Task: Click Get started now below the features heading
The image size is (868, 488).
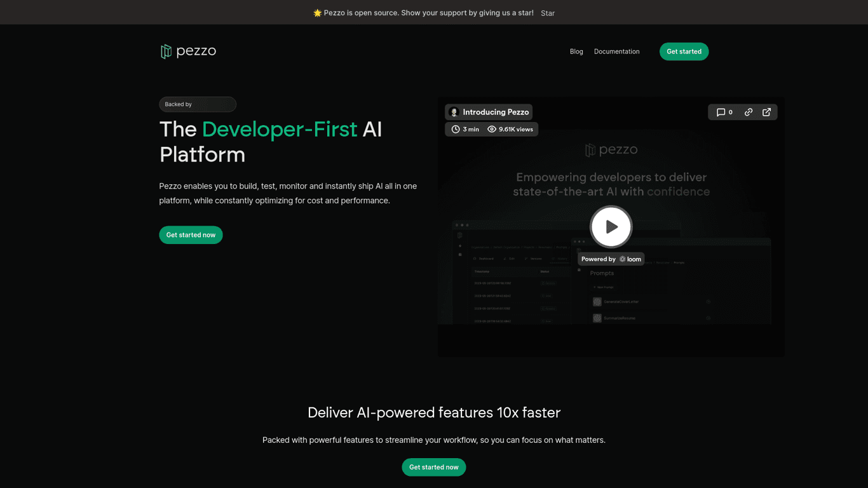Action: point(433,467)
